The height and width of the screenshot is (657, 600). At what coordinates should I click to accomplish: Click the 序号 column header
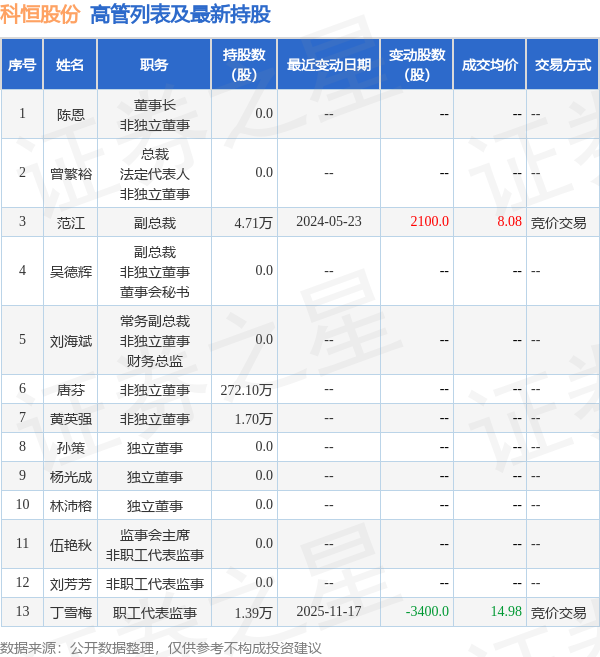click(22, 65)
